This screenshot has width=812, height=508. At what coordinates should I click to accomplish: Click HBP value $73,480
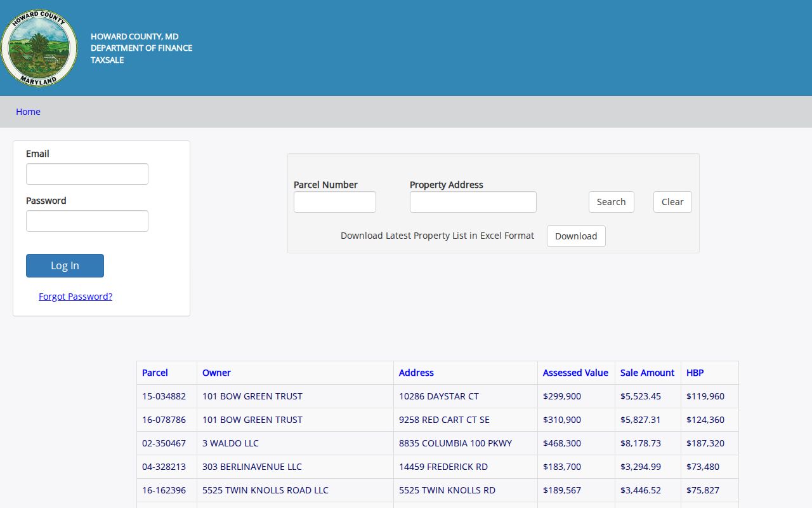(703, 467)
